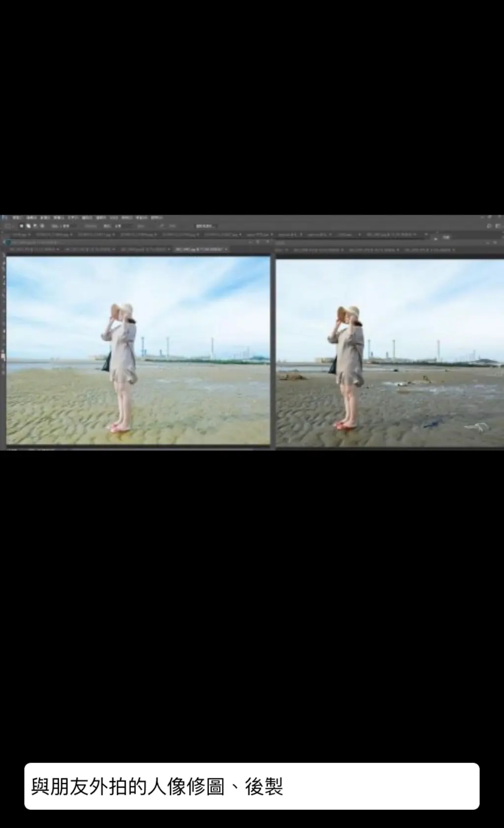The width and height of the screenshot is (504, 828).
Task: Click the Photoshop logo in the menu bar
Action: point(4,217)
